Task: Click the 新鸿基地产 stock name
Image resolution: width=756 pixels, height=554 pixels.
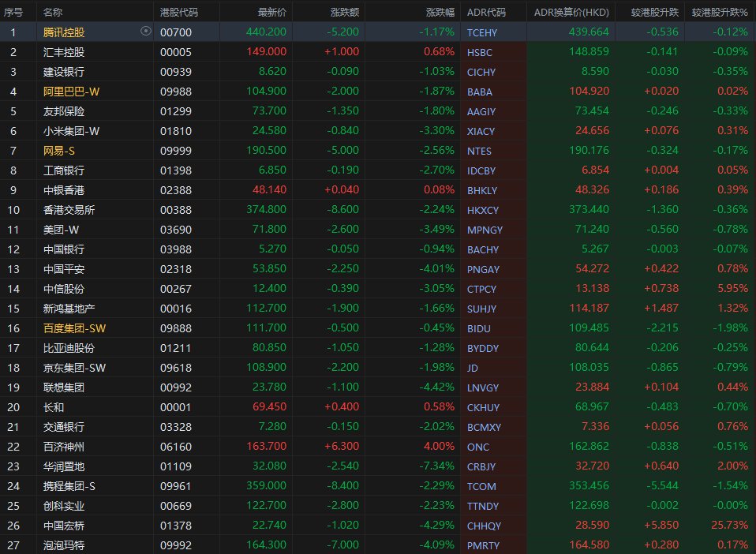Action: pos(69,309)
